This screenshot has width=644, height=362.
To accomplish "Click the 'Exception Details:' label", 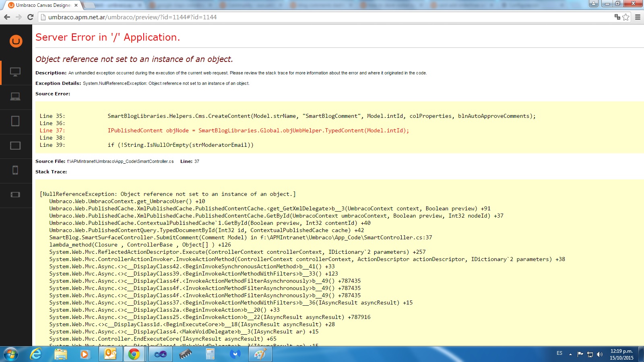I will pos(58,83).
